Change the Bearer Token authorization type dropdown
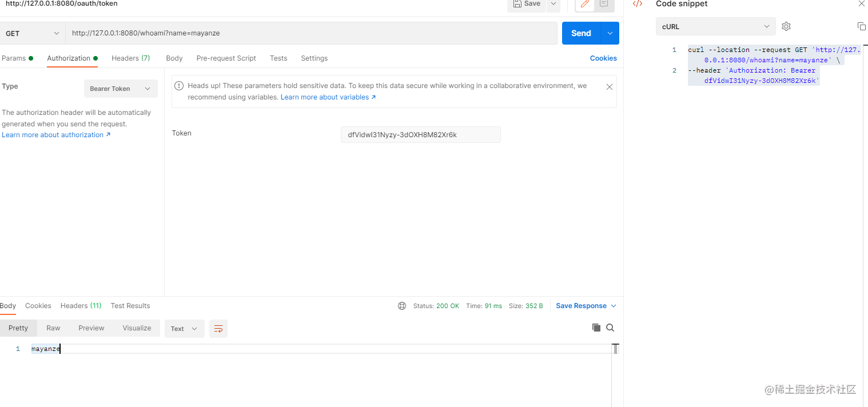This screenshot has width=868, height=407. pyautogui.click(x=120, y=89)
